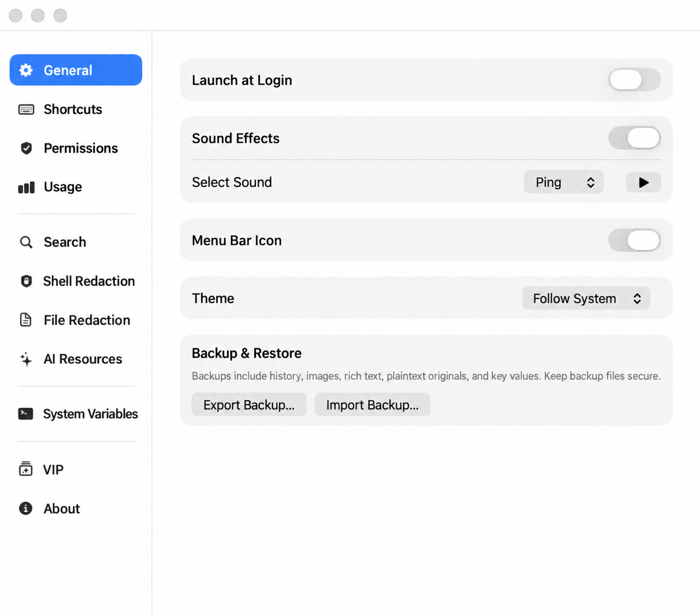
Task: Click the Permissions shield checkmark icon
Action: point(26,148)
